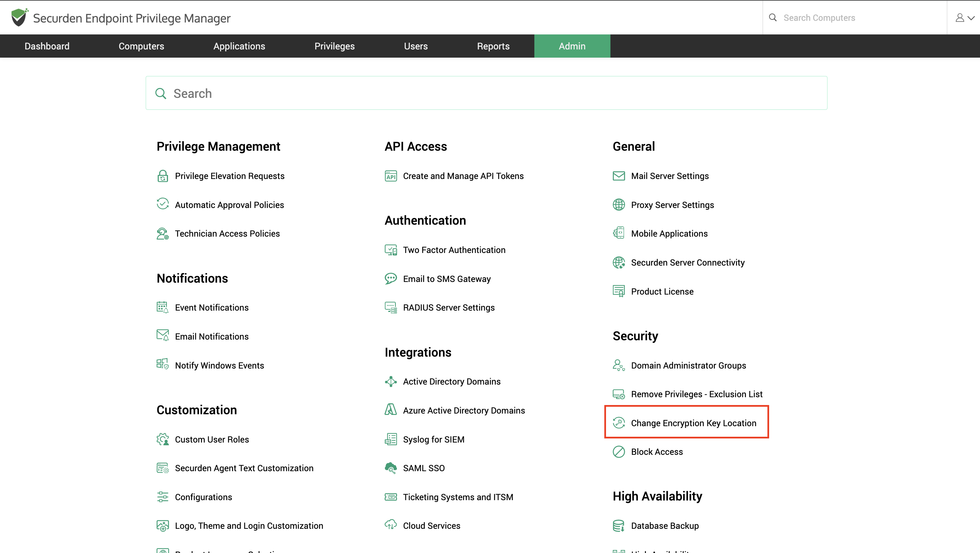The width and height of the screenshot is (980, 553).
Task: Click the Active Directory Domains icon
Action: click(x=390, y=381)
